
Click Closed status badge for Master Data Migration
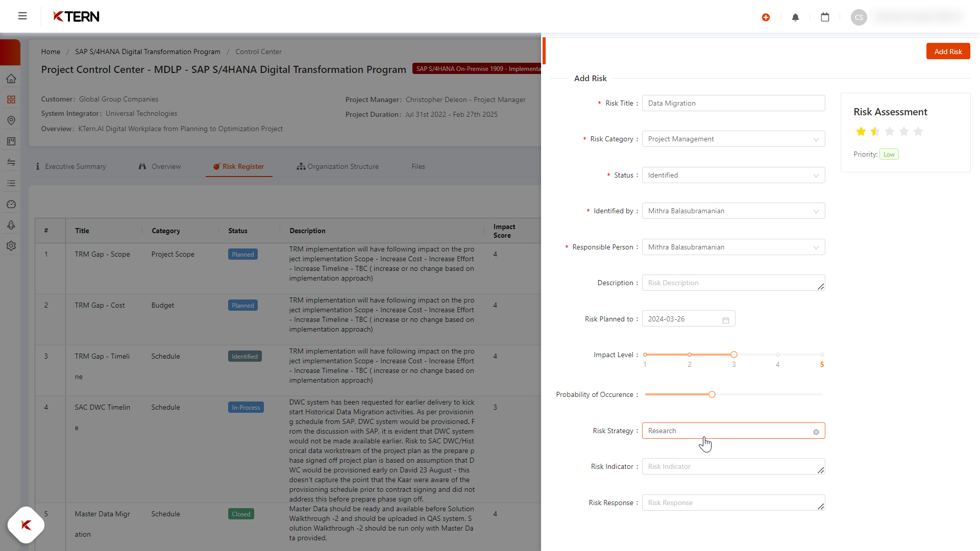(241, 515)
